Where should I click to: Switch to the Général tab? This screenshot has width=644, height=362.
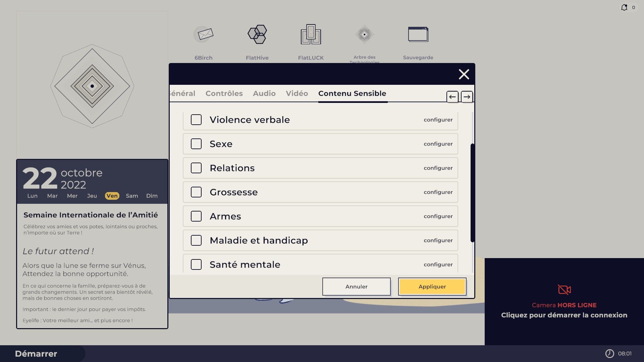point(182,94)
